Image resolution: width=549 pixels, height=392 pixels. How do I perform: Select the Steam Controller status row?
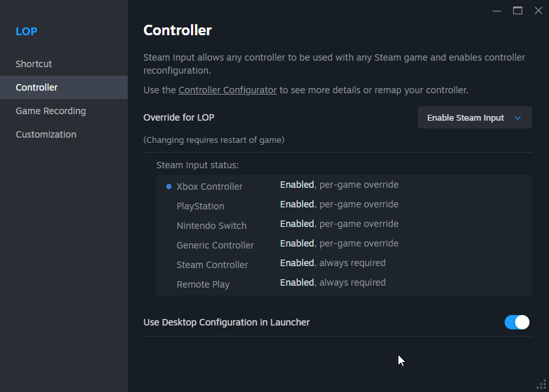click(x=344, y=264)
